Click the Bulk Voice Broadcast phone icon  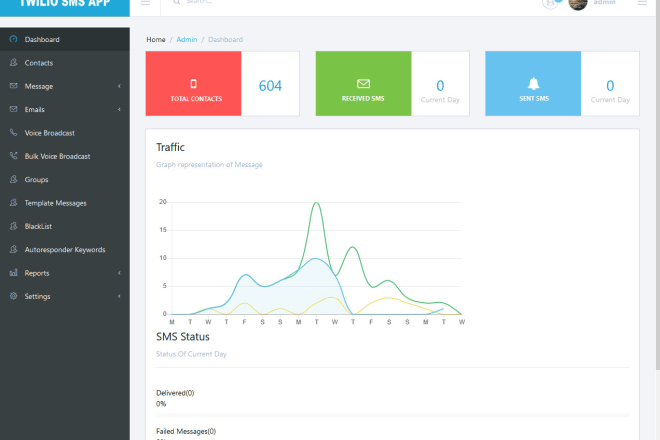tap(13, 156)
